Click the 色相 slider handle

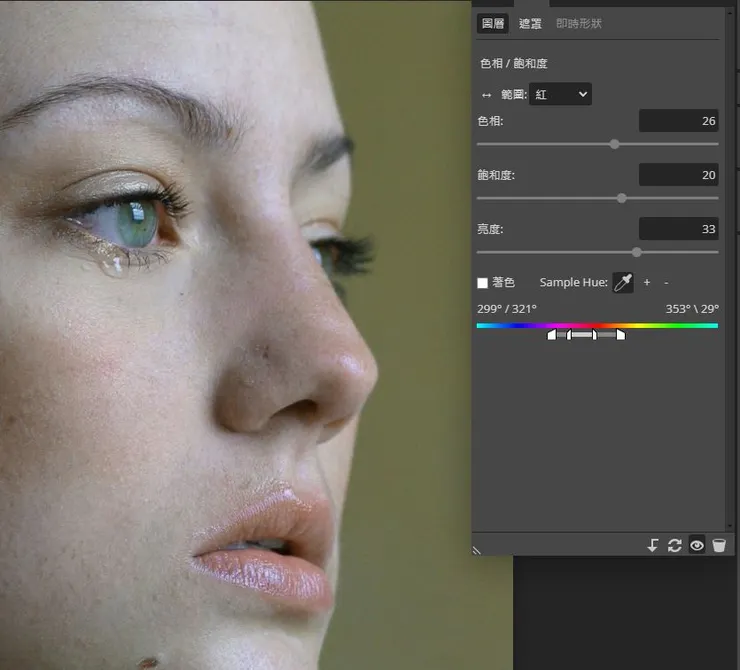coord(614,144)
